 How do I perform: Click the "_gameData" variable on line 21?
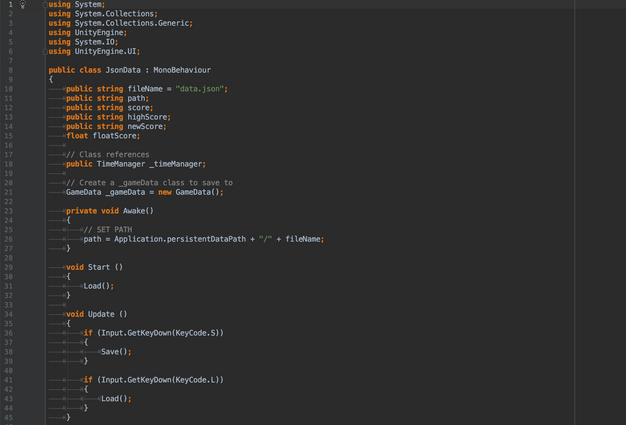125,192
